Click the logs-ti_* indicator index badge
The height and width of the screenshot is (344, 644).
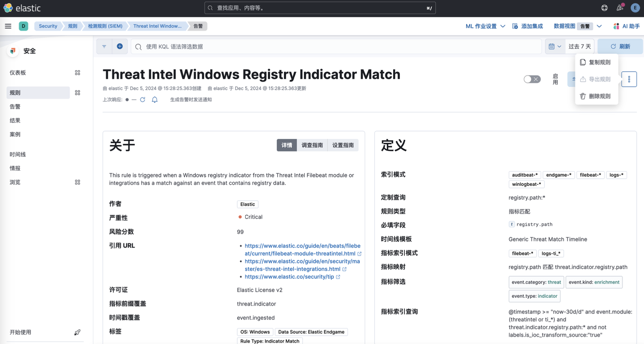click(x=551, y=254)
